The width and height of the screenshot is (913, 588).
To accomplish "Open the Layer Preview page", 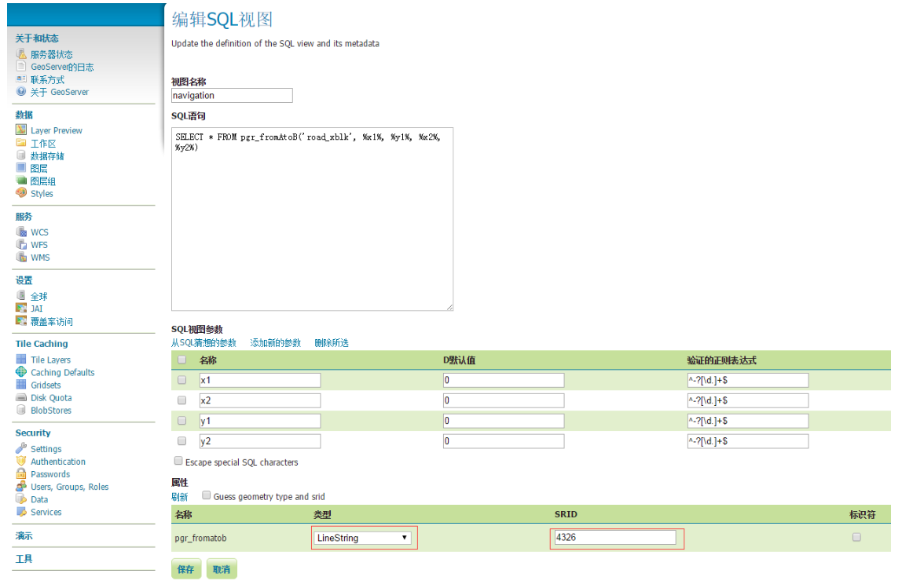I will (x=57, y=130).
